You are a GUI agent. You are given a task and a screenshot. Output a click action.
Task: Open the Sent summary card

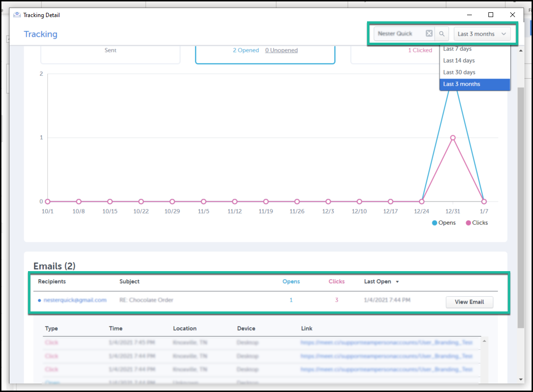110,54
